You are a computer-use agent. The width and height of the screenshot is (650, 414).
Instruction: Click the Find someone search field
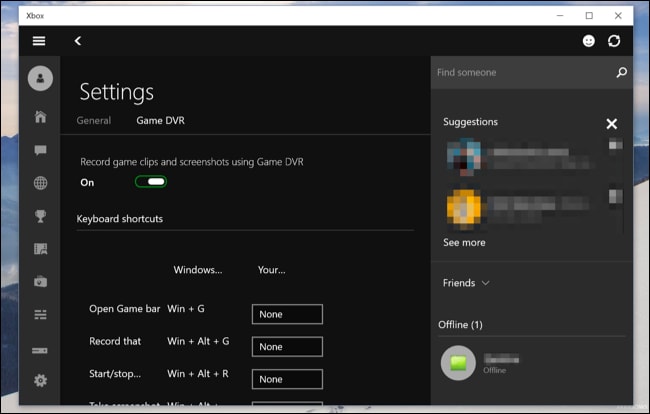pyautogui.click(x=524, y=73)
